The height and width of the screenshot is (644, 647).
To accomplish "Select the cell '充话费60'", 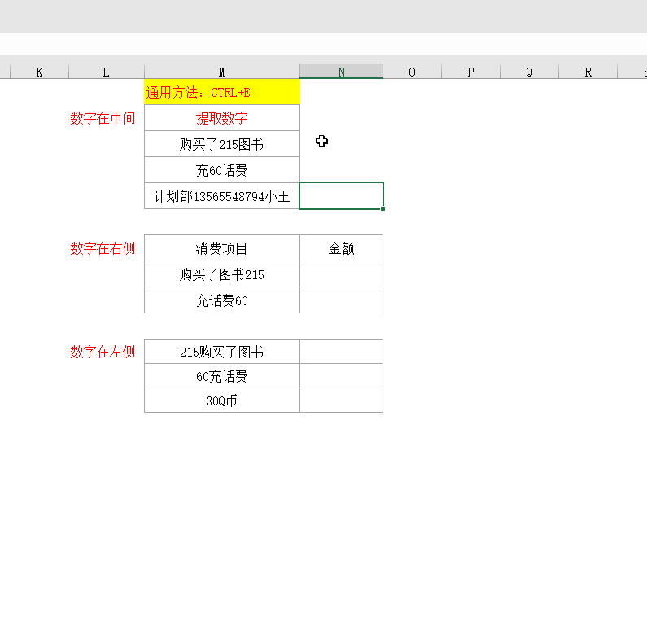I will point(222,300).
